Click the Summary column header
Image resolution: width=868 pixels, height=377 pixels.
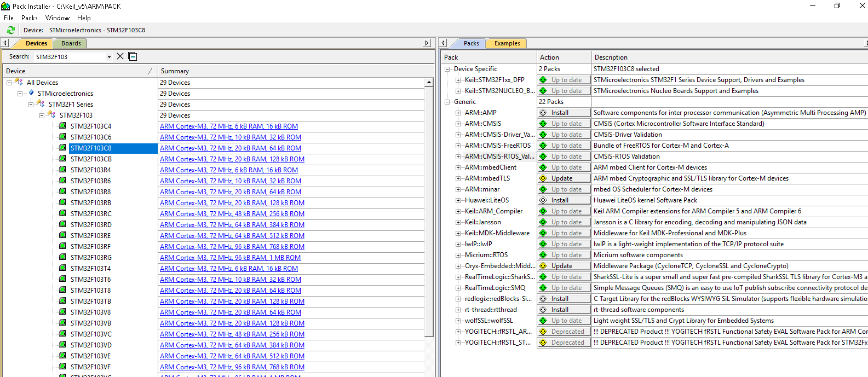pyautogui.click(x=296, y=71)
